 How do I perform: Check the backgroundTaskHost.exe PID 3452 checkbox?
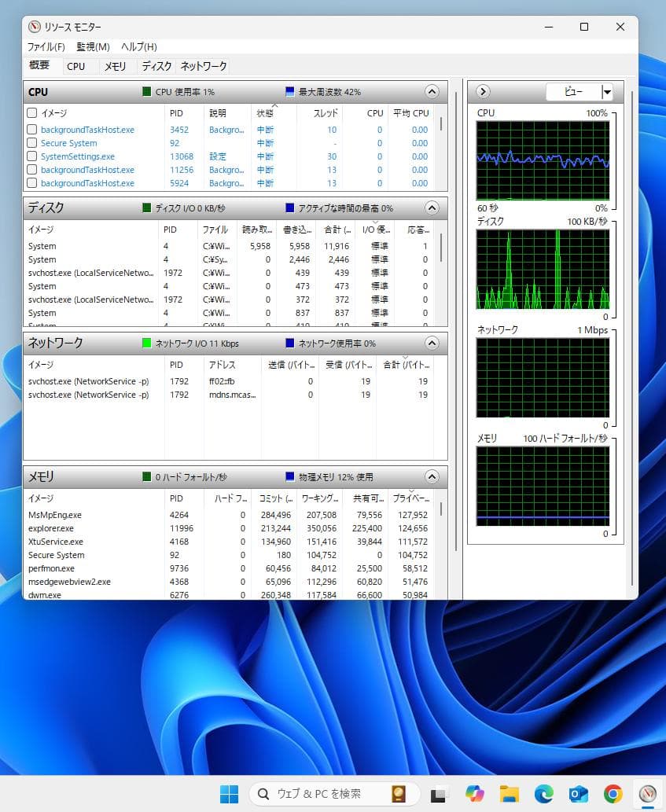31,130
